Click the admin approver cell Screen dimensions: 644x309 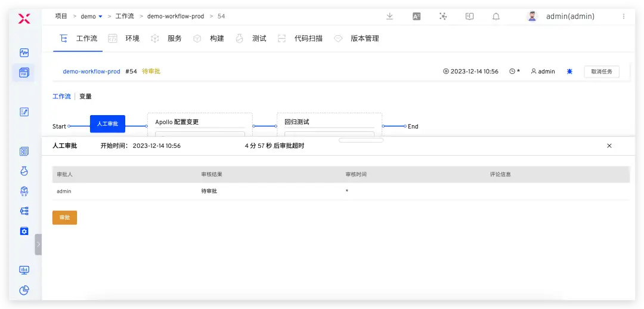[x=64, y=191]
